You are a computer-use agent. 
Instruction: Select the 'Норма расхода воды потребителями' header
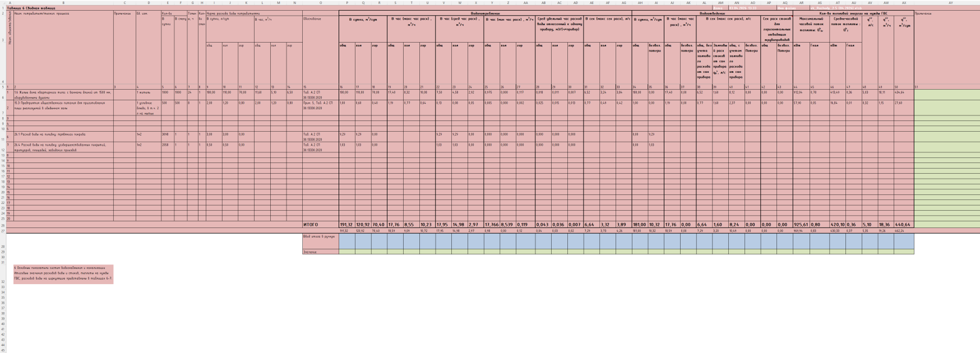tap(254, 13)
